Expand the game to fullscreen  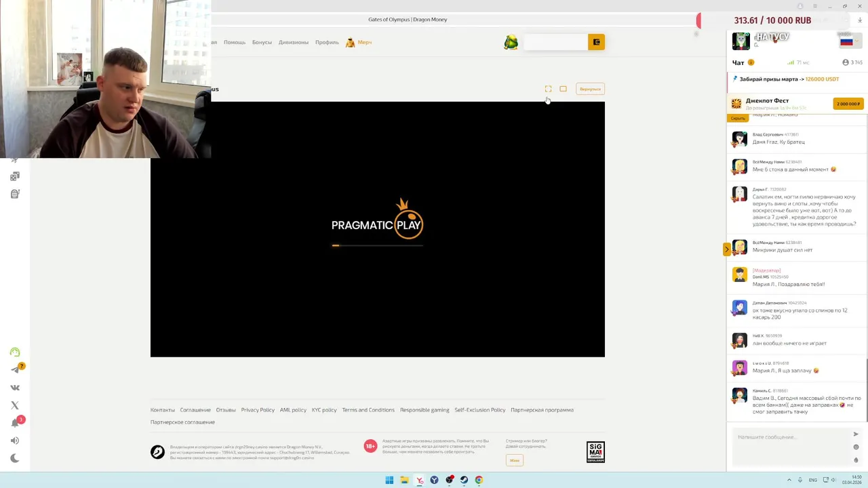[x=548, y=89]
